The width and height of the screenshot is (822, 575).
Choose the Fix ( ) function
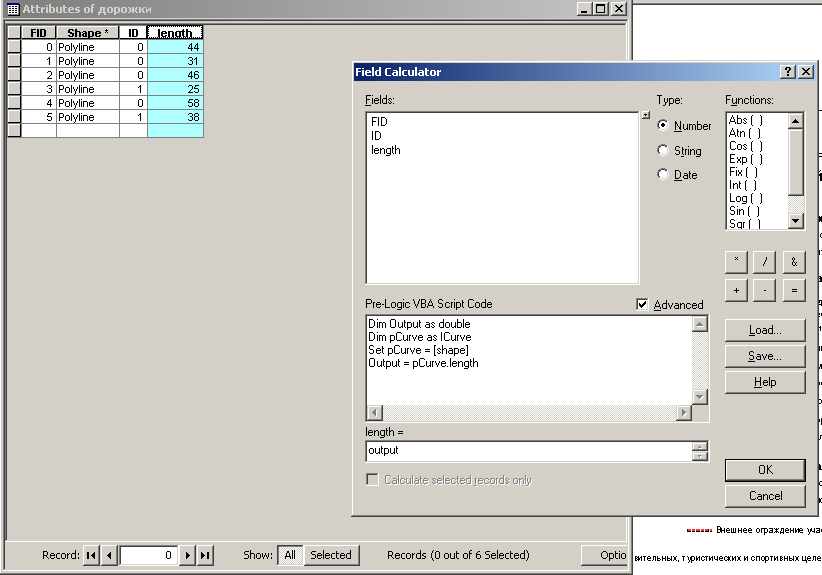[x=743, y=172]
